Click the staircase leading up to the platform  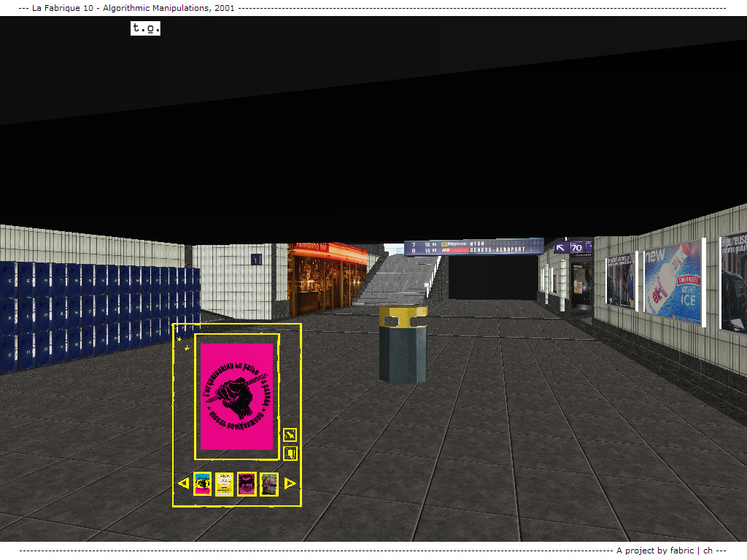[x=399, y=279]
